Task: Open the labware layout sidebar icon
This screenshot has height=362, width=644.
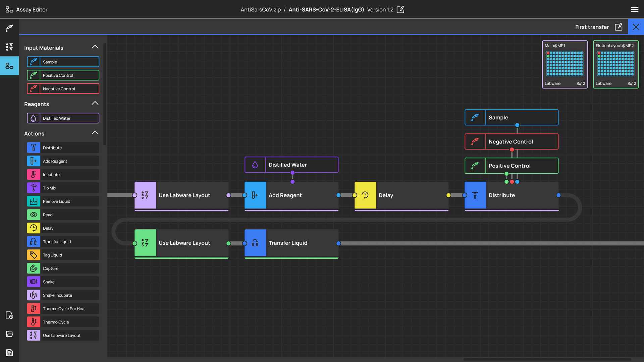Action: pyautogui.click(x=9, y=47)
